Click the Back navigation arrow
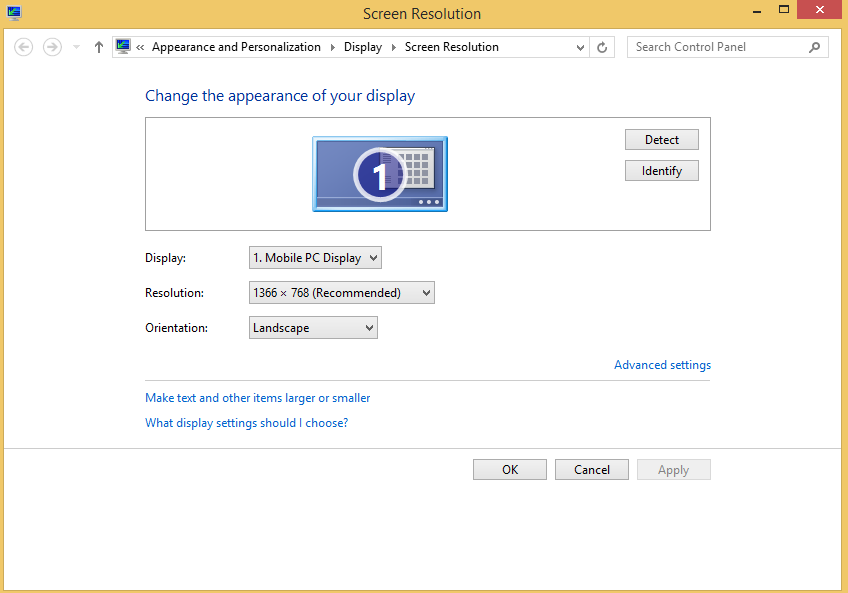Viewport: 848px width, 593px height. (x=24, y=47)
